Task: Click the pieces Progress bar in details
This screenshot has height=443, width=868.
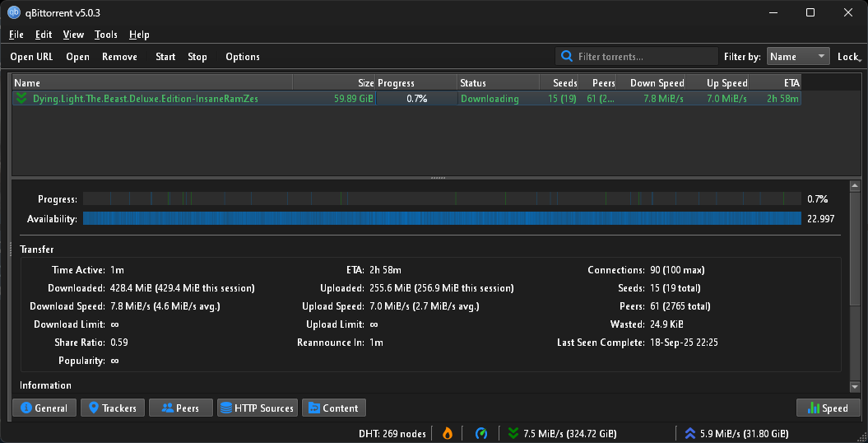Action: [x=442, y=198]
